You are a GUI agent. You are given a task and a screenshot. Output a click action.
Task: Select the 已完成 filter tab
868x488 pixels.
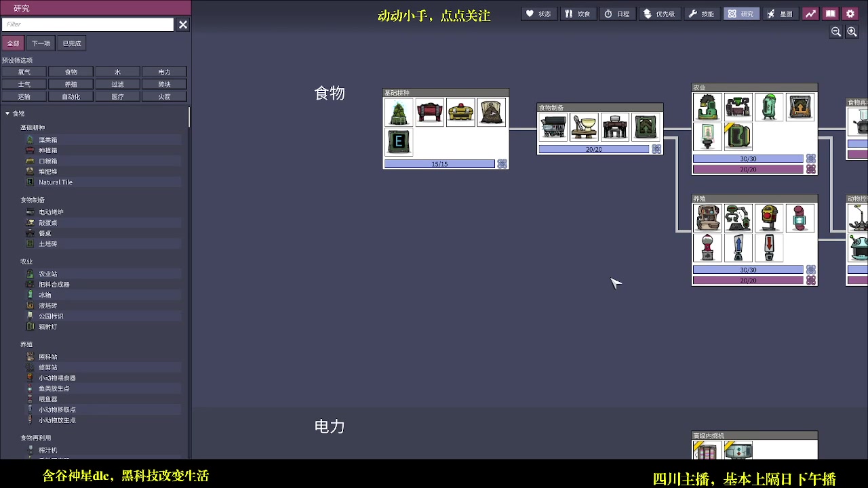click(72, 43)
